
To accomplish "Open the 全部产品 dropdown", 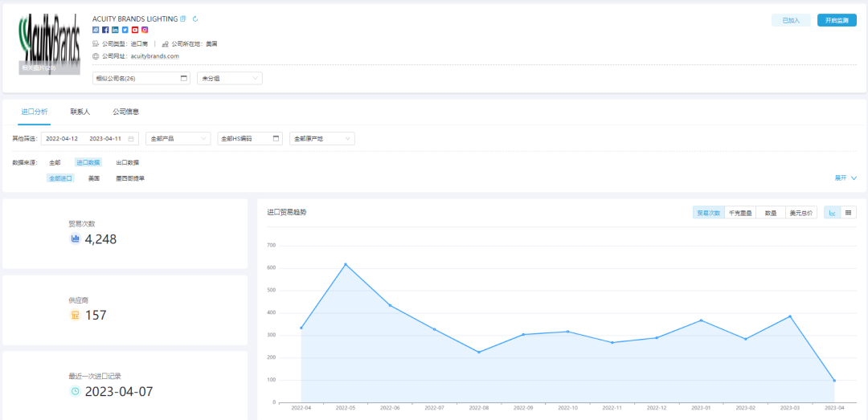I will 178,139.
